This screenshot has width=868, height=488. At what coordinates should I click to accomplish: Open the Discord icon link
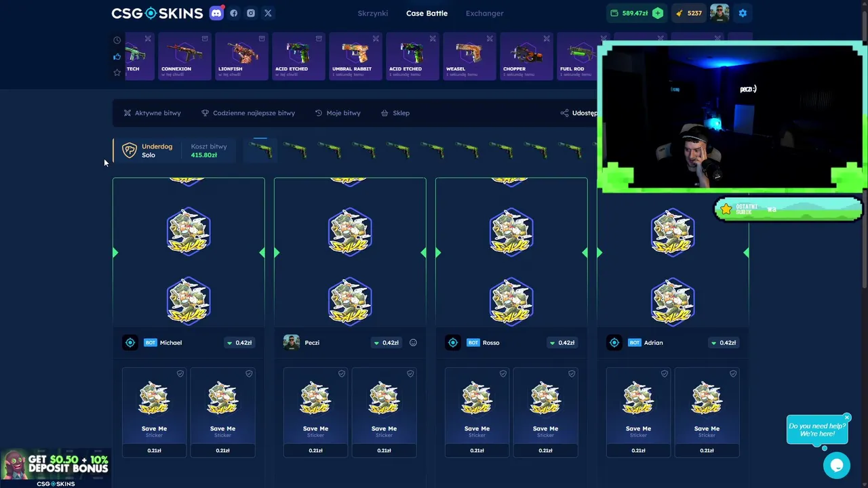(216, 13)
